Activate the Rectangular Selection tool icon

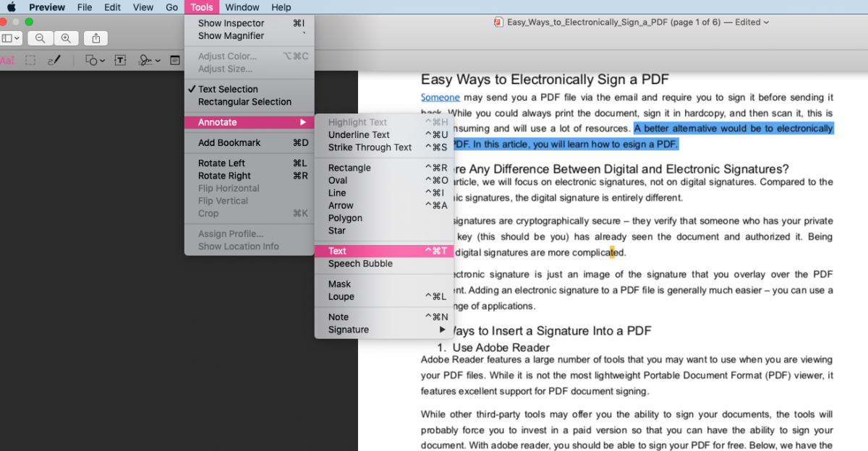click(30, 61)
